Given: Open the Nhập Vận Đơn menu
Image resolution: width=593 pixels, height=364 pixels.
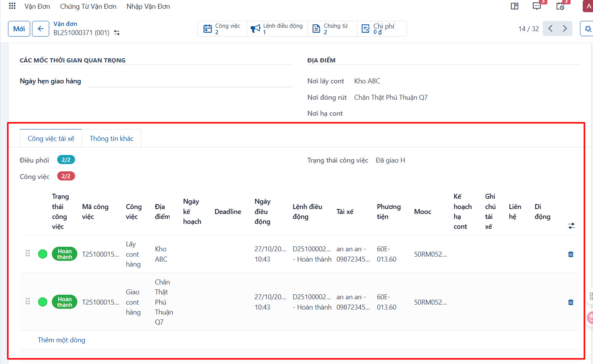Looking at the screenshot, I should (x=148, y=6).
